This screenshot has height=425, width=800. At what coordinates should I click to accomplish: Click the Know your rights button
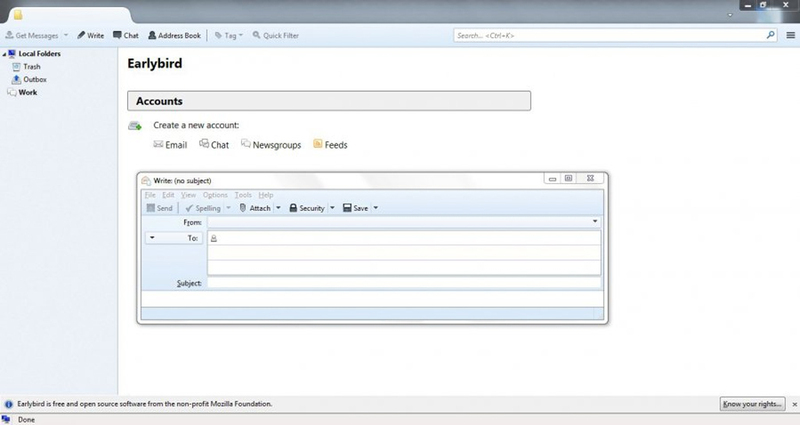pos(753,404)
